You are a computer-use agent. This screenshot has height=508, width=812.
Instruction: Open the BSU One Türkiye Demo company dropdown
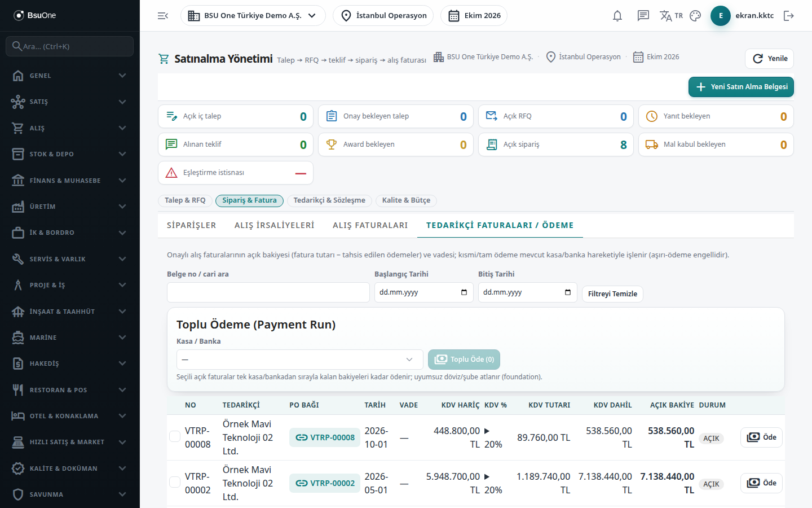click(x=253, y=16)
